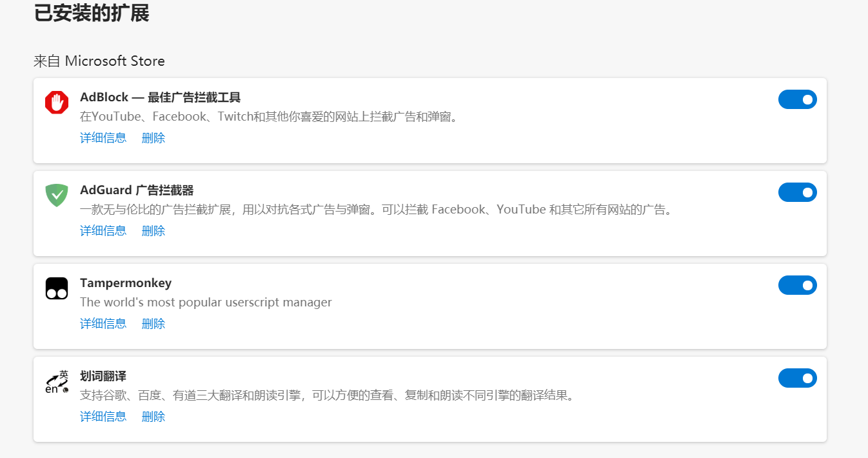Remove AdBlock via its 删除 link
The height and width of the screenshot is (458, 868).
tap(153, 138)
